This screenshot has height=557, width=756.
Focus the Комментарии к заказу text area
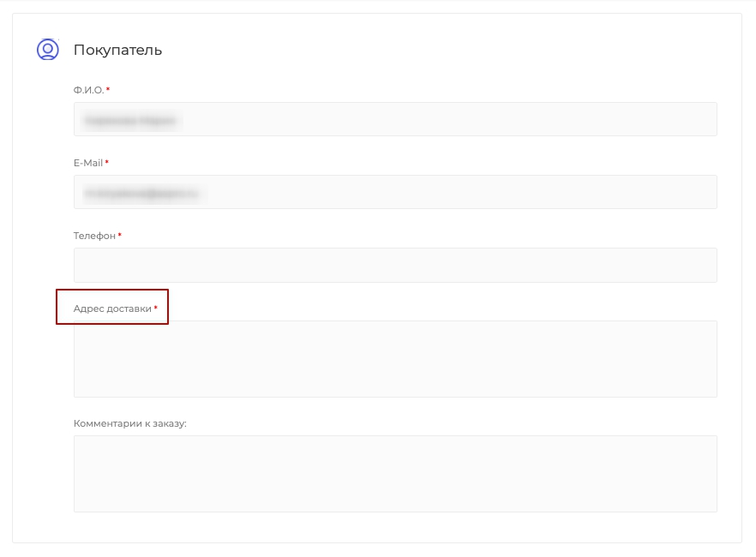click(395, 474)
